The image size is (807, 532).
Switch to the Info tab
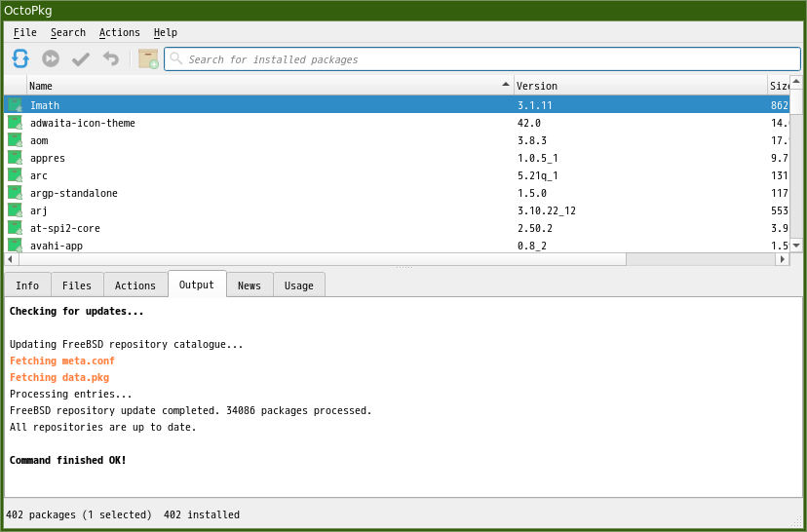[x=27, y=285]
